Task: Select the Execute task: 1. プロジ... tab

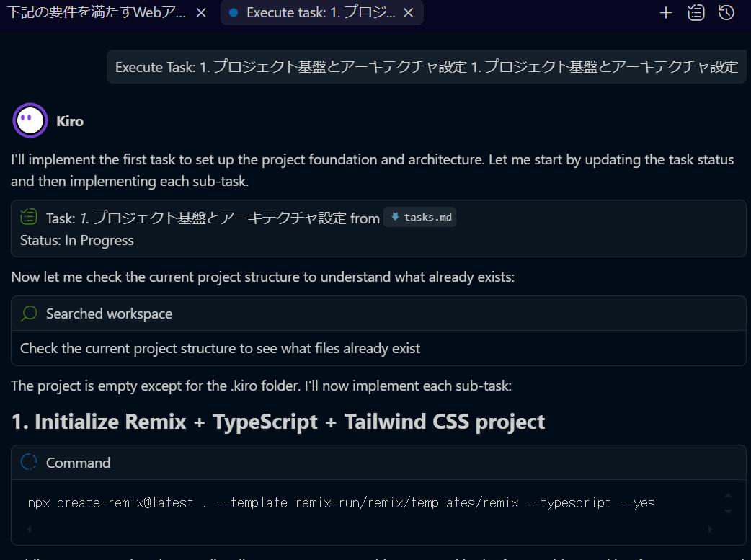Action: (321, 12)
